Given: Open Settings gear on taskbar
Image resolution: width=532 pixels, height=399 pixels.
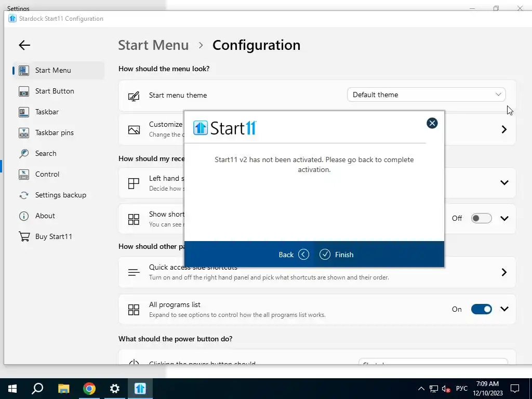Looking at the screenshot, I should point(115,389).
